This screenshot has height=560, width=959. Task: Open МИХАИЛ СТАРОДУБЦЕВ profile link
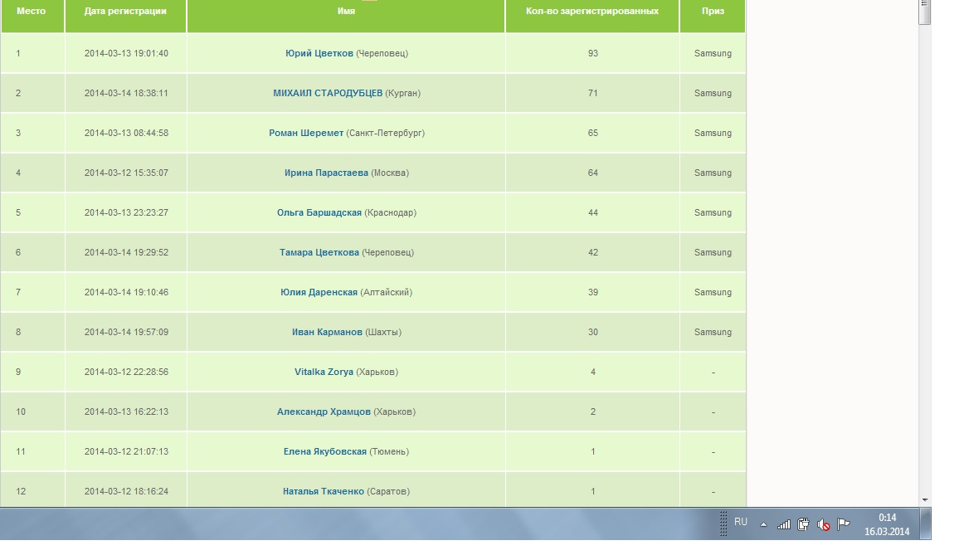328,93
